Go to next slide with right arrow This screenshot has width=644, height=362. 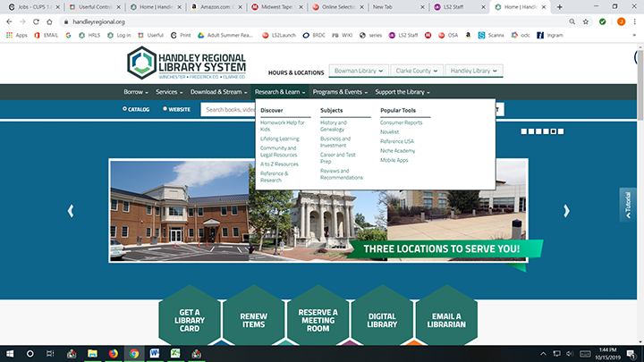pyautogui.click(x=565, y=211)
